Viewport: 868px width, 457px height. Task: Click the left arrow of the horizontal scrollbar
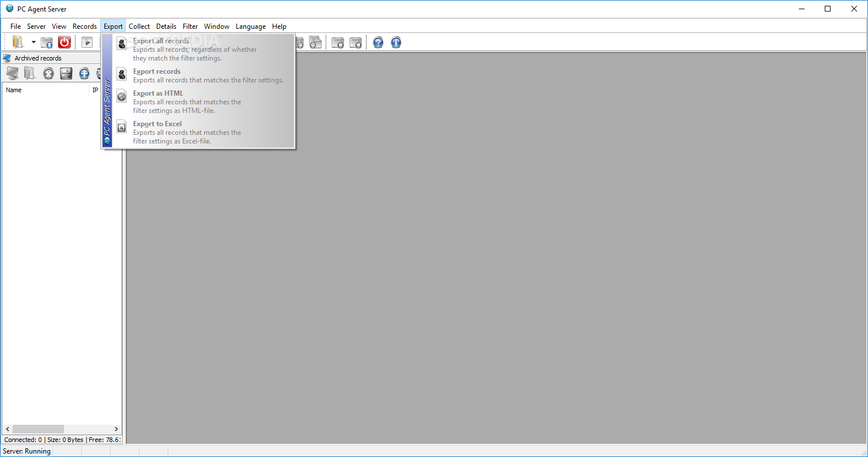tap(7, 429)
